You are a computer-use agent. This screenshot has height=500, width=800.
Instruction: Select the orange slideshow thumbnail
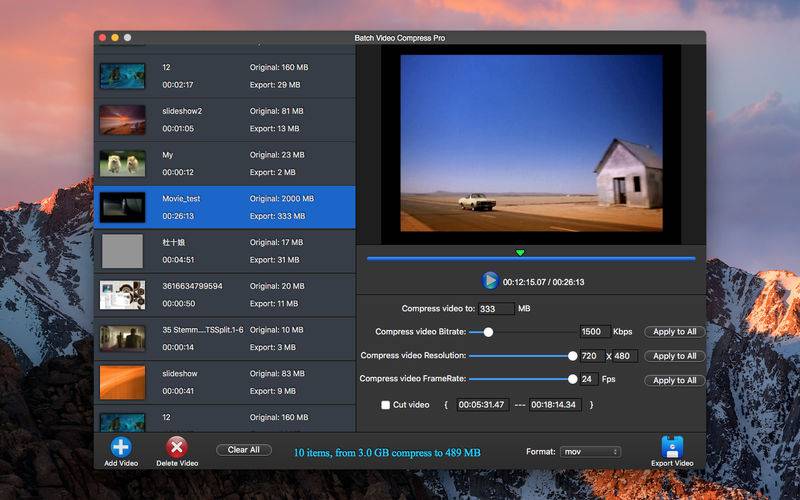[122, 382]
